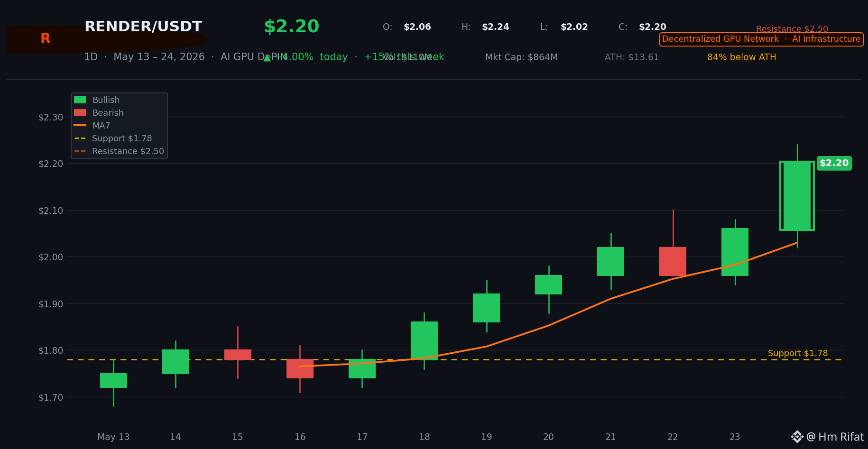This screenshot has height=449, width=868.
Task: Click the $2.00 y-axis label
Action: 51,257
